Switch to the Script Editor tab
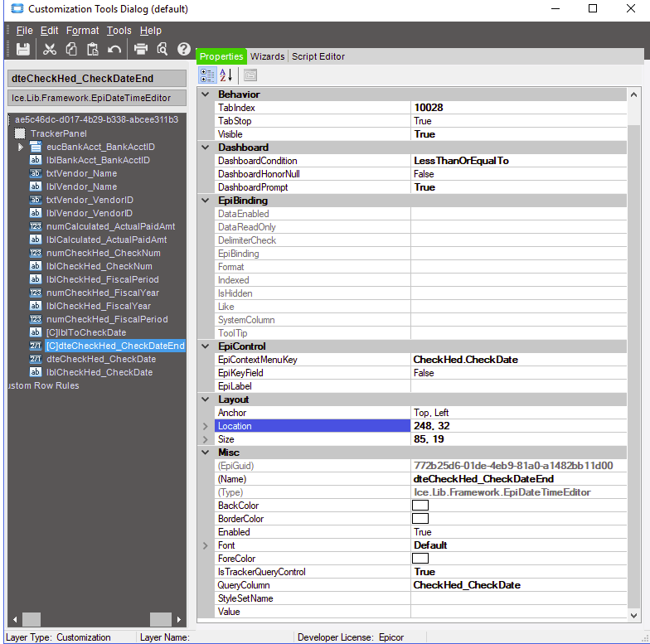Image resolution: width=650 pixels, height=644 pixels. click(x=318, y=56)
